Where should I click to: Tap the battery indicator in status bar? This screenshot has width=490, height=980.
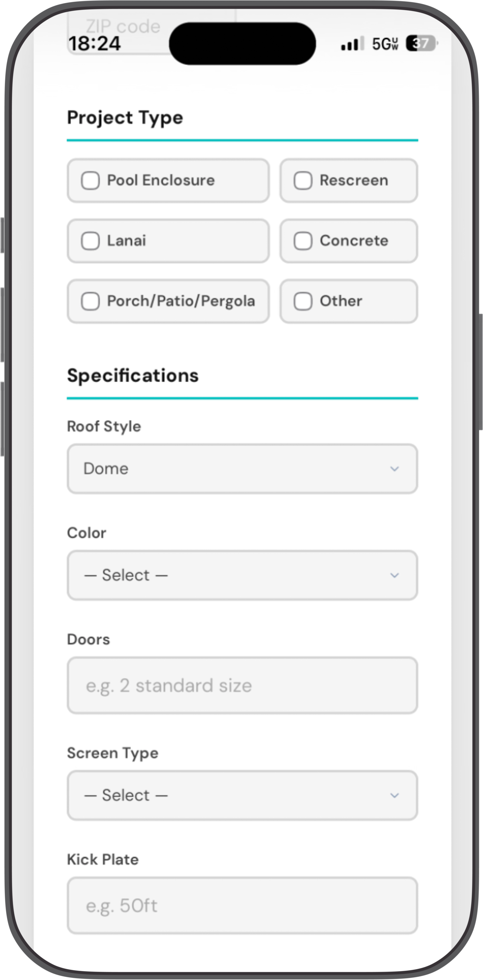pyautogui.click(x=421, y=44)
